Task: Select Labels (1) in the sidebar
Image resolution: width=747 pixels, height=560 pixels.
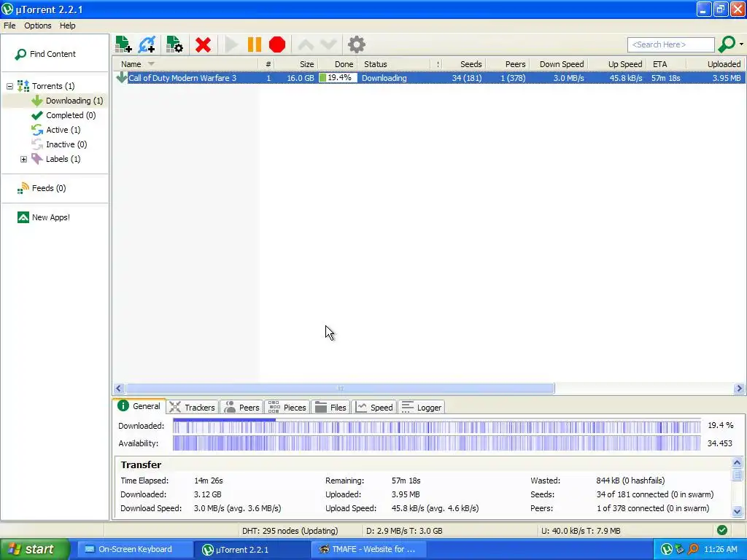Action: coord(63,159)
